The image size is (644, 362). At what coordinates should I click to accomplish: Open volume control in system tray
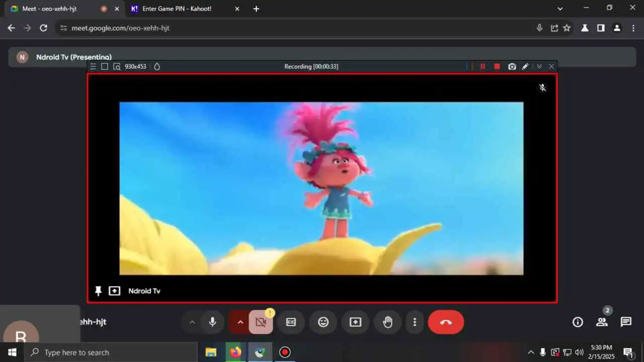(579, 352)
